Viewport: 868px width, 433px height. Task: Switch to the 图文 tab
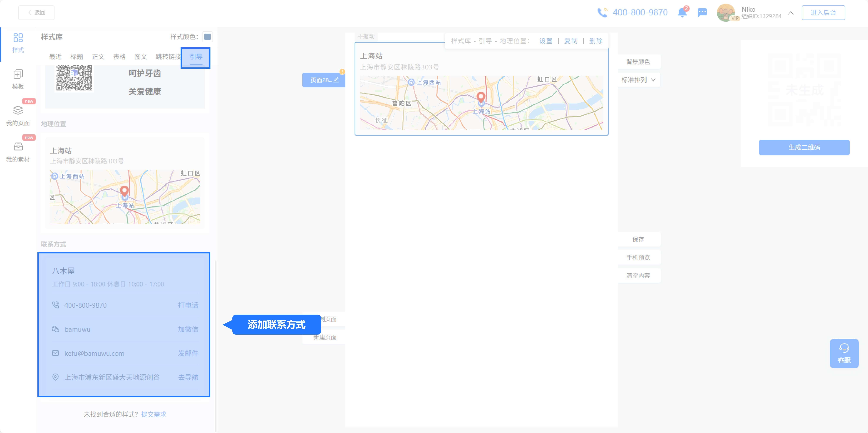[x=141, y=57]
